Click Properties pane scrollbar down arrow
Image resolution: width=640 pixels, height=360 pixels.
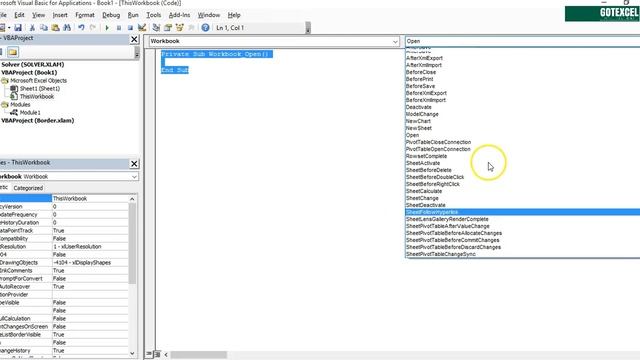click(132, 353)
